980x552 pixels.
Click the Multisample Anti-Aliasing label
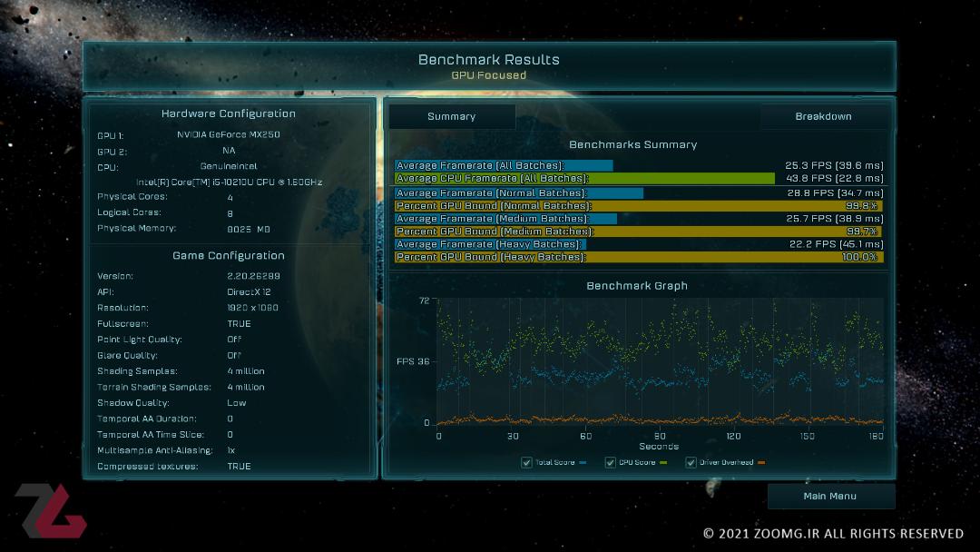155,450
